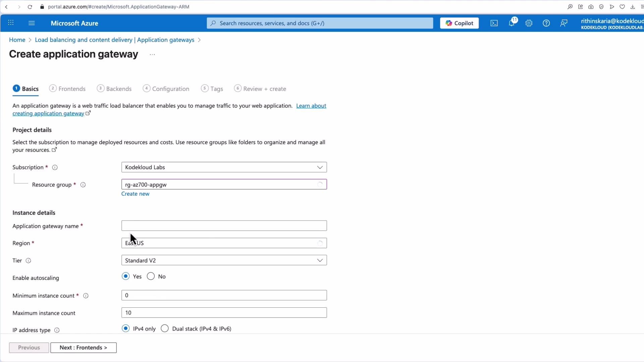Launch Cloud Shell from the header
This screenshot has height=362, width=644.
(x=494, y=23)
